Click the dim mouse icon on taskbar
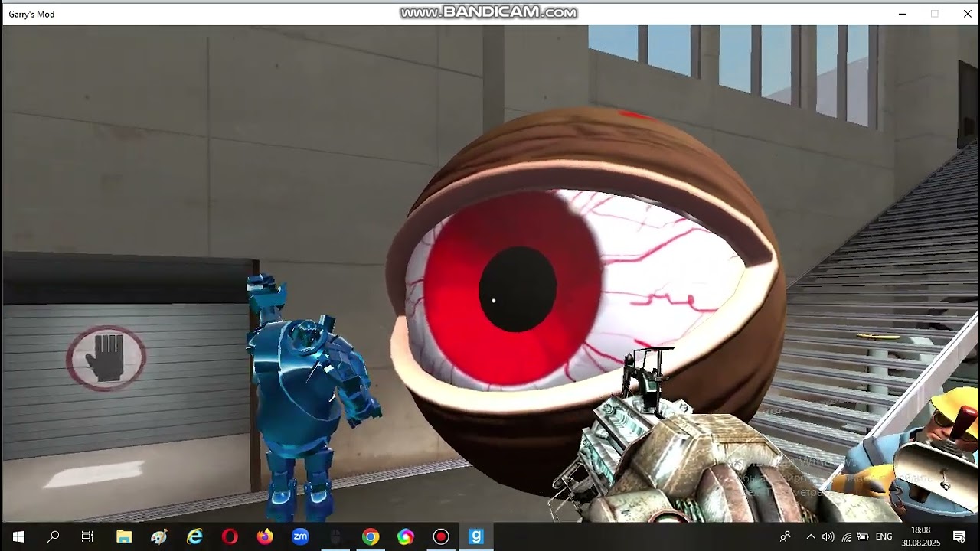This screenshot has width=980, height=551. (x=335, y=536)
